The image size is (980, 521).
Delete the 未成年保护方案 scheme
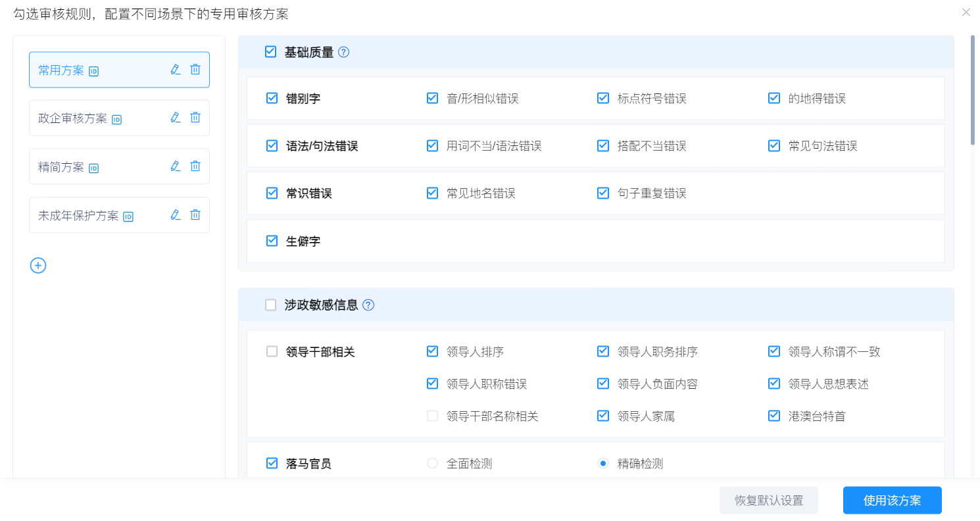[x=195, y=214]
